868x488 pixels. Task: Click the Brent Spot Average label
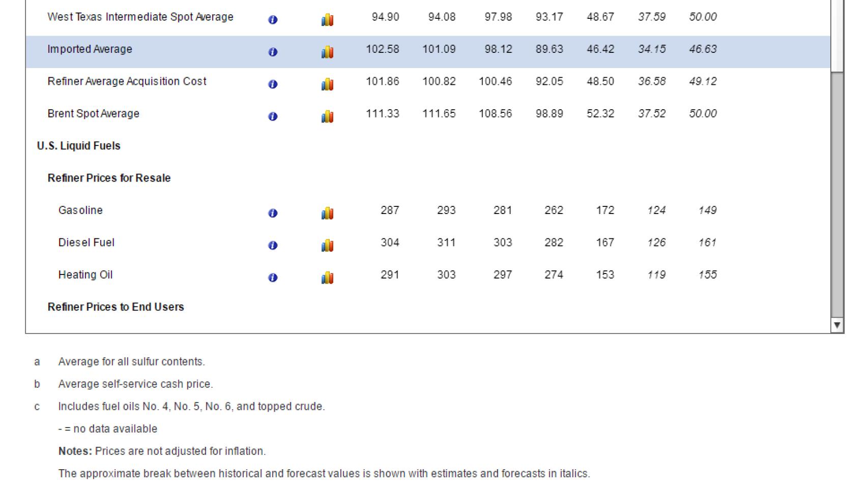coord(93,114)
